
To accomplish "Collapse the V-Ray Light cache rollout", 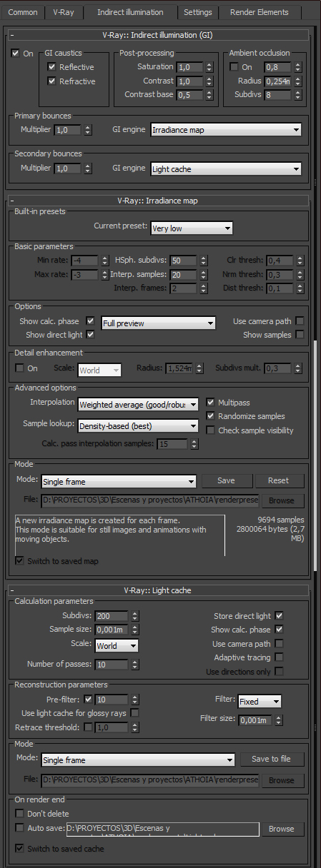I will pyautogui.click(x=159, y=590).
